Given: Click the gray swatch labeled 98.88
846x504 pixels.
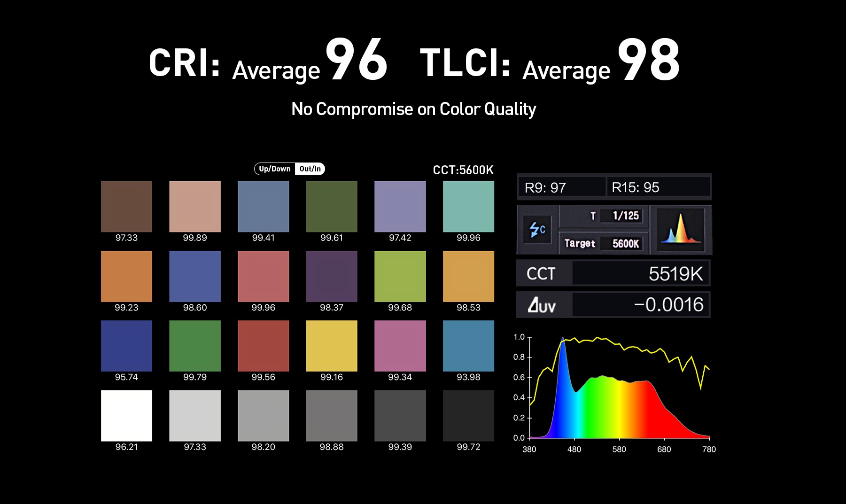Looking at the screenshot, I should click(332, 416).
